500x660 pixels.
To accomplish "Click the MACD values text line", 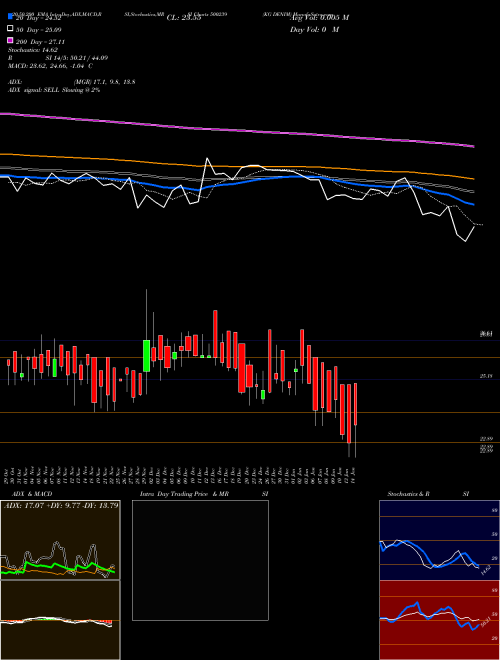I will click(x=51, y=66).
